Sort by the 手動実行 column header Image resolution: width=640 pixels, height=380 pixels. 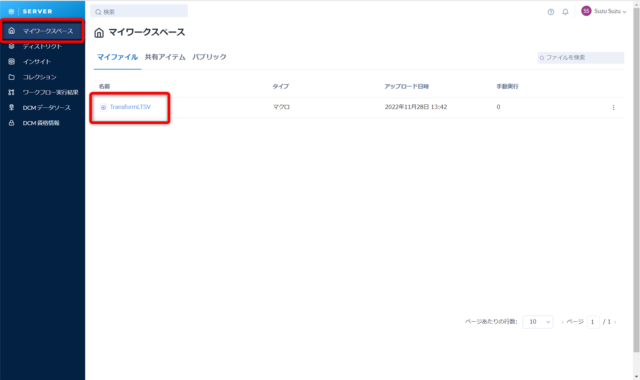coord(507,87)
